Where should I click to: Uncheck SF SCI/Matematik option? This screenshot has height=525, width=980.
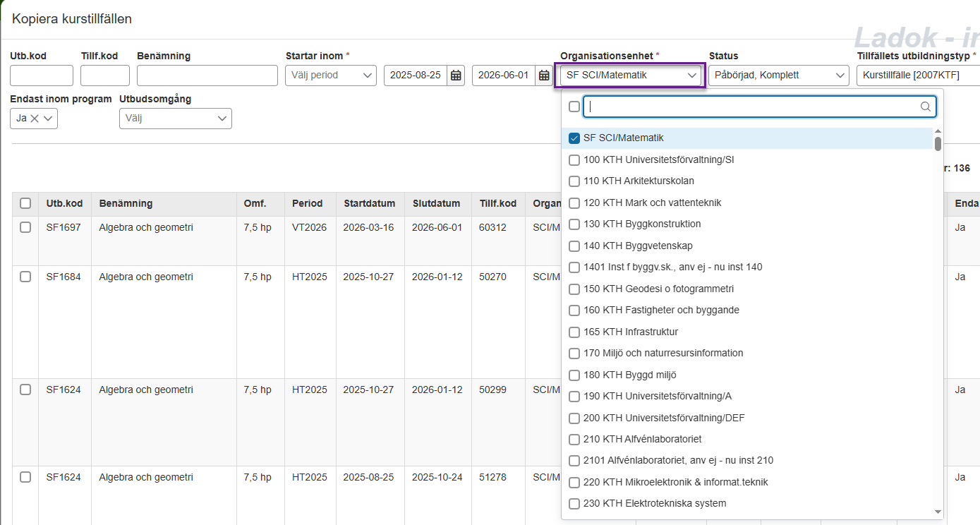(x=574, y=138)
